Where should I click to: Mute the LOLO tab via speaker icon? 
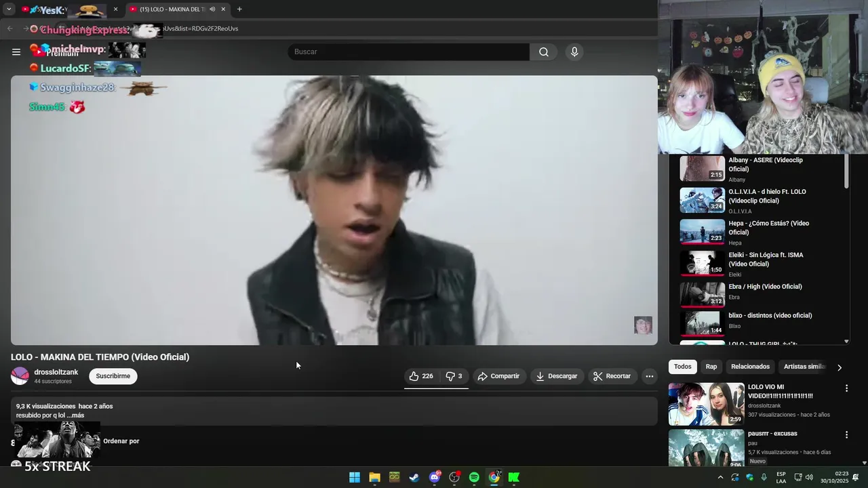click(x=212, y=9)
